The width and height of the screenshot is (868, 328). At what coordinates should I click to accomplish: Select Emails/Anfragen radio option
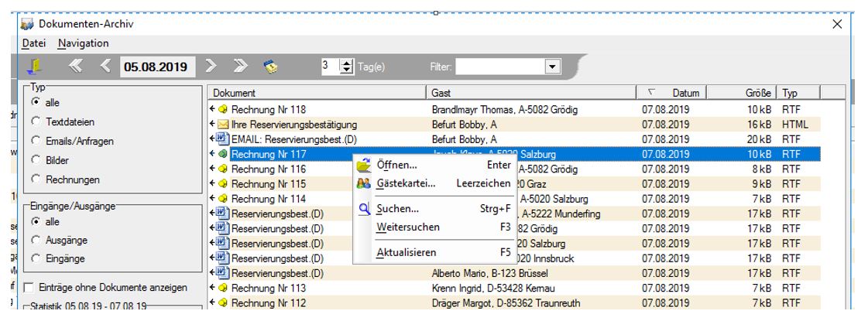(x=36, y=141)
